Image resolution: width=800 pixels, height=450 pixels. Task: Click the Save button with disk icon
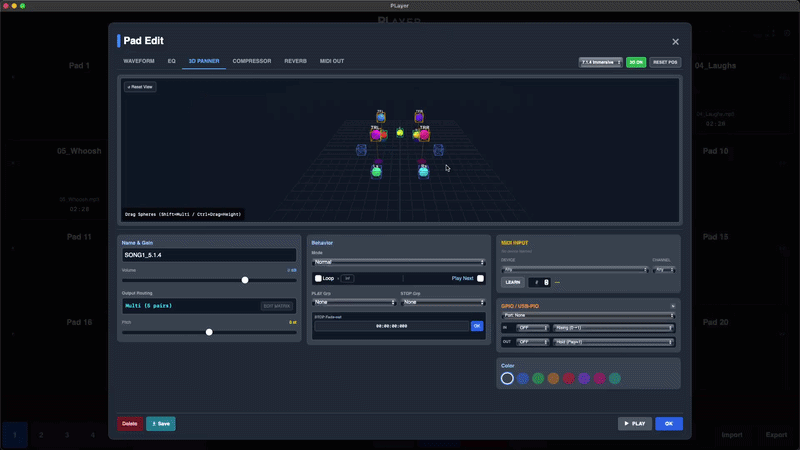[160, 423]
